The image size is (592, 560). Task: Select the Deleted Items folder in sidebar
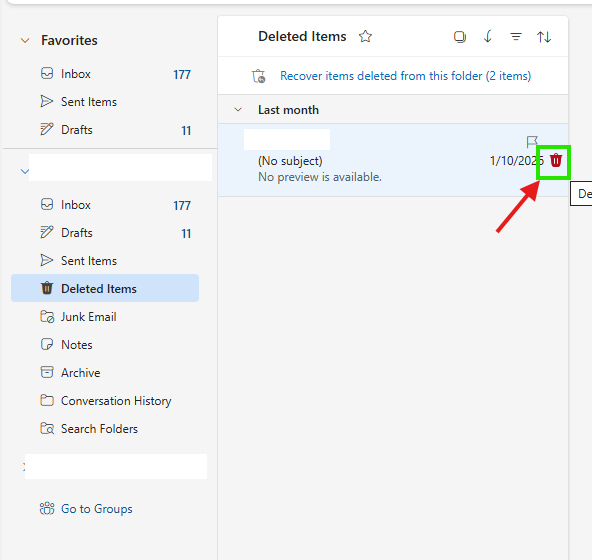[x=105, y=288]
